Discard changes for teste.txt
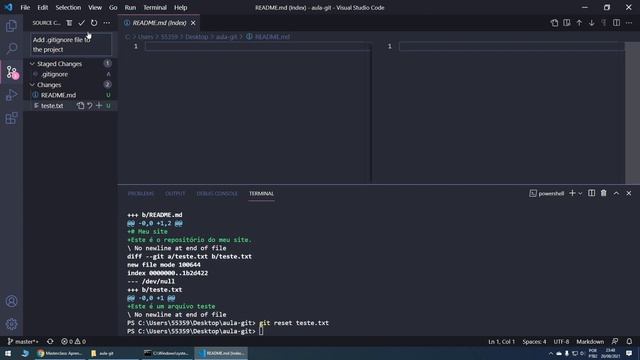Screen dimensions: 640x360 90,106
